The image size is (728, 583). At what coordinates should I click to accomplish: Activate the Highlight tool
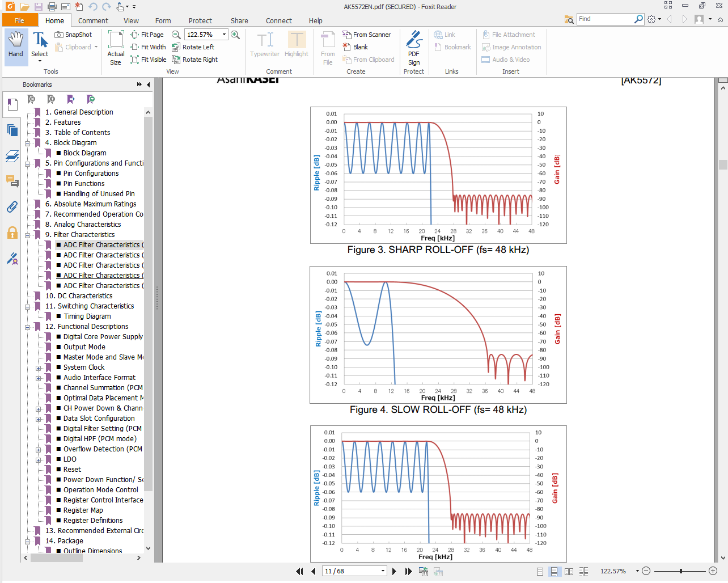(297, 44)
